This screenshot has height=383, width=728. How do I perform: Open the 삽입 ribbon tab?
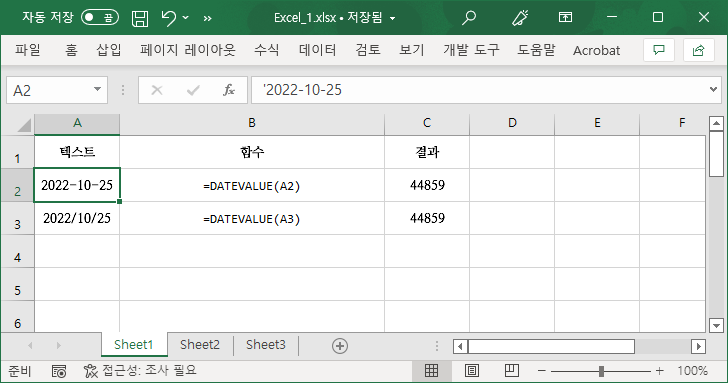[109, 50]
